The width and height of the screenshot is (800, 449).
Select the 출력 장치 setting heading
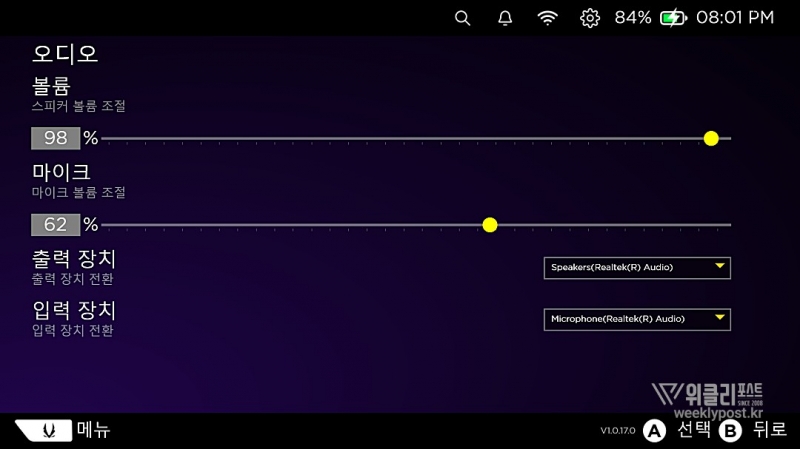(74, 259)
